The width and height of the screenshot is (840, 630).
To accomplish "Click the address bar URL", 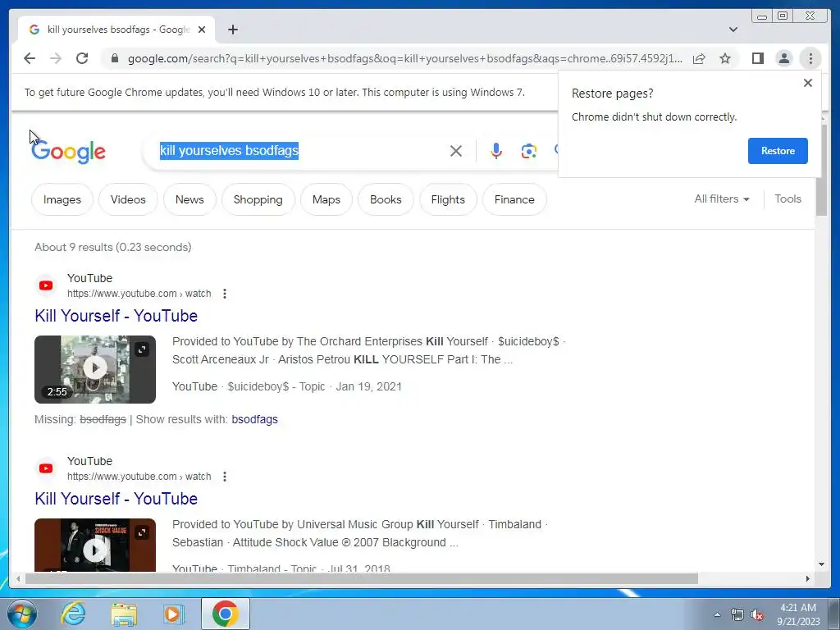I will 405,58.
